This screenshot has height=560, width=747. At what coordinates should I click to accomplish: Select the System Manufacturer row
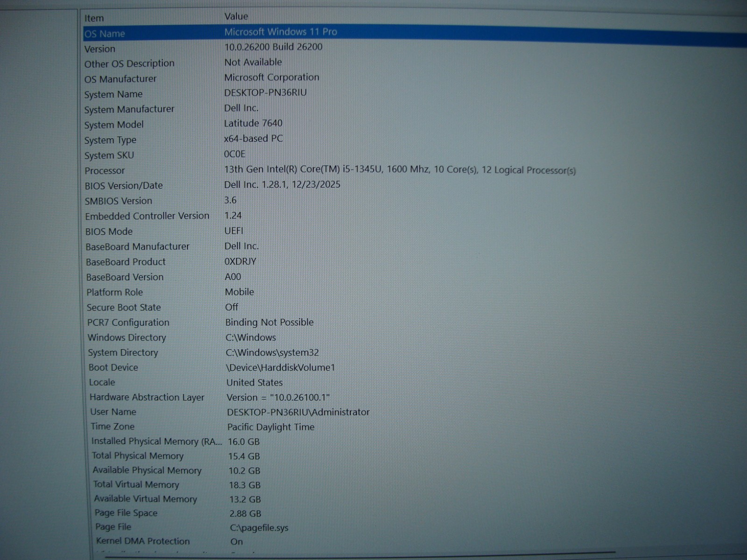point(129,109)
